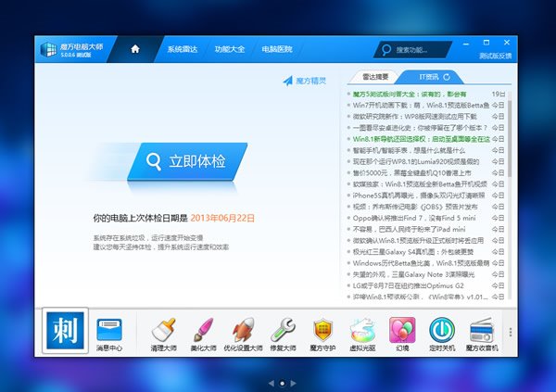Launch 清理大师 brush icon
This screenshot has width=556, height=392.
(163, 335)
